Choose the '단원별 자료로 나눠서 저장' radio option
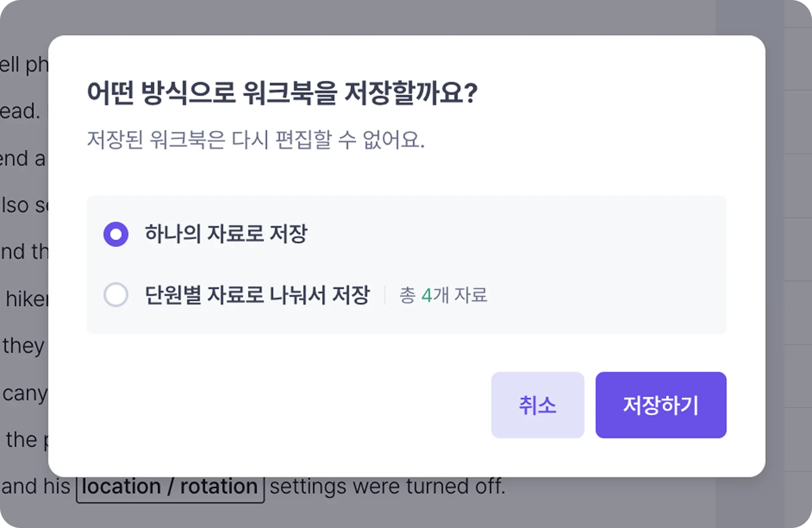The image size is (812, 528). click(x=116, y=295)
